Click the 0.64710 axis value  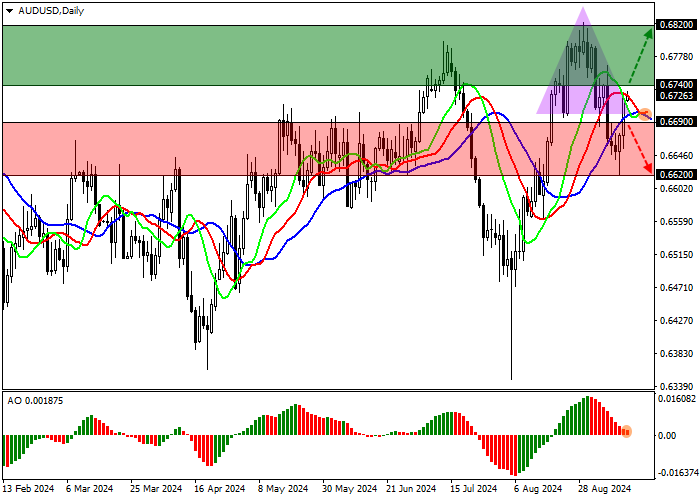pos(676,288)
